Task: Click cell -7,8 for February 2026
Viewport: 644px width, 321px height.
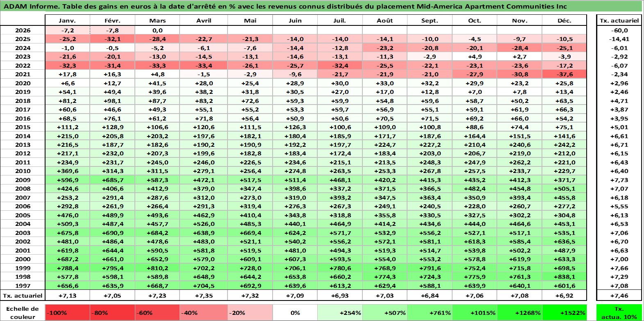Action: pyautogui.click(x=112, y=30)
